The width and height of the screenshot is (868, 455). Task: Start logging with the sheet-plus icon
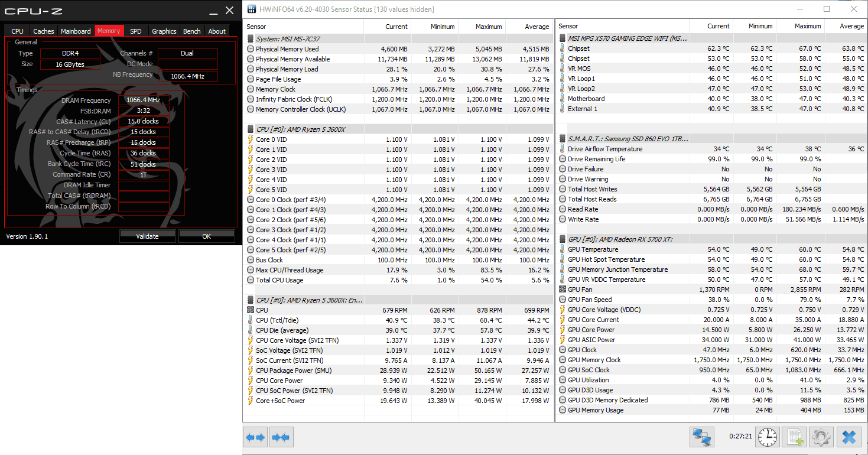pyautogui.click(x=794, y=437)
